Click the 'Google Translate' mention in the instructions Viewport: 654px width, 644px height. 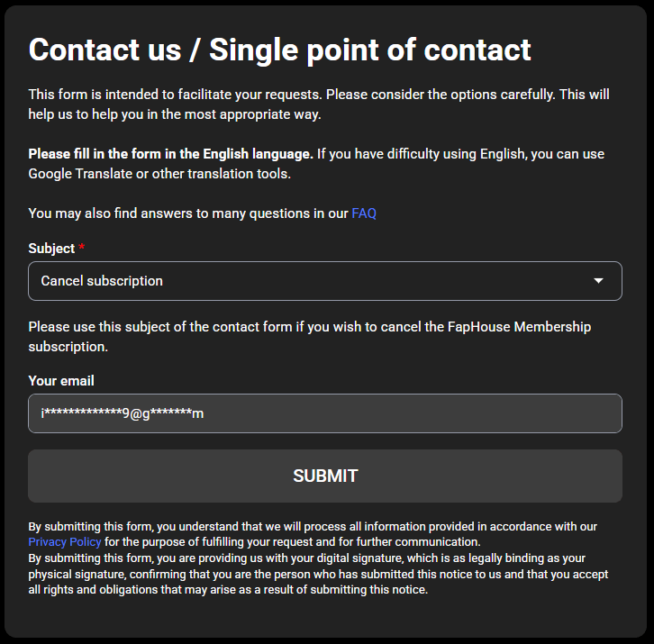(79, 173)
